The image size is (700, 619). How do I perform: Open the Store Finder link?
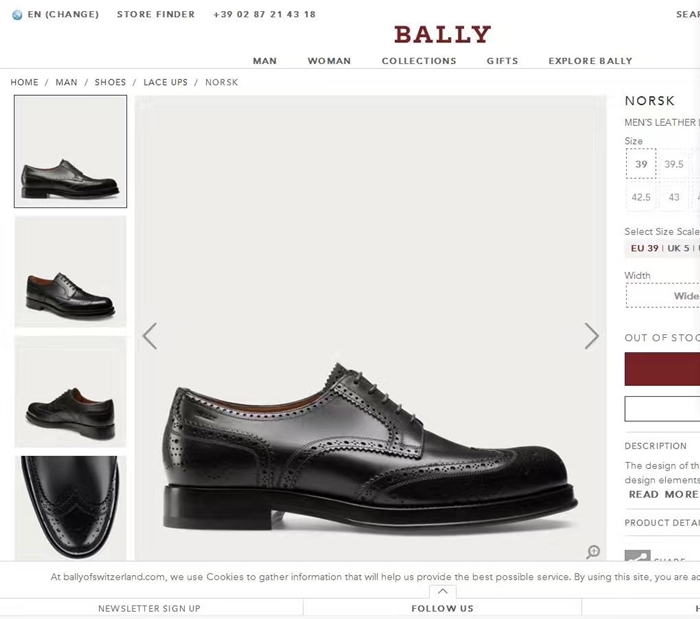pyautogui.click(x=156, y=15)
